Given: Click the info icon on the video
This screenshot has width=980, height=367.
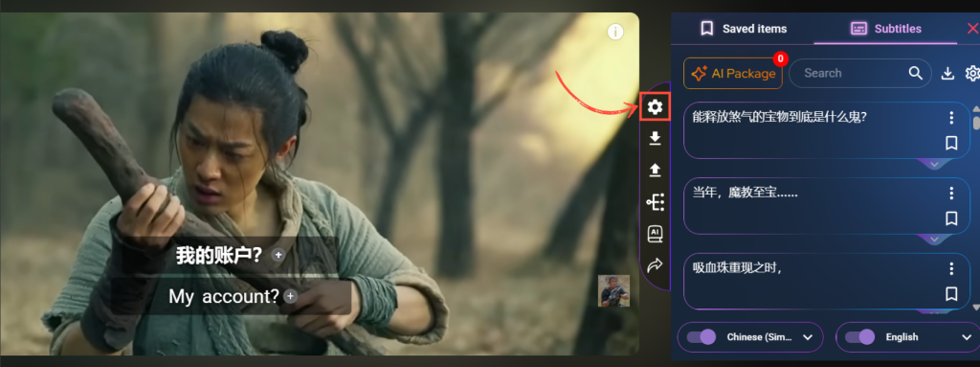Looking at the screenshot, I should [615, 32].
